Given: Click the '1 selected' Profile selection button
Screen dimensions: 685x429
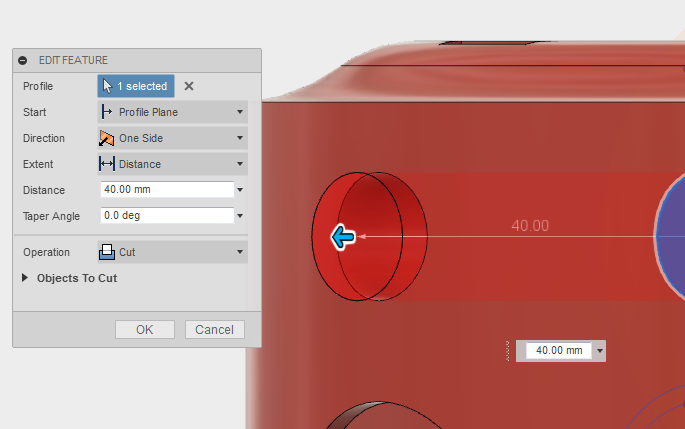Looking at the screenshot, I should click(x=136, y=86).
